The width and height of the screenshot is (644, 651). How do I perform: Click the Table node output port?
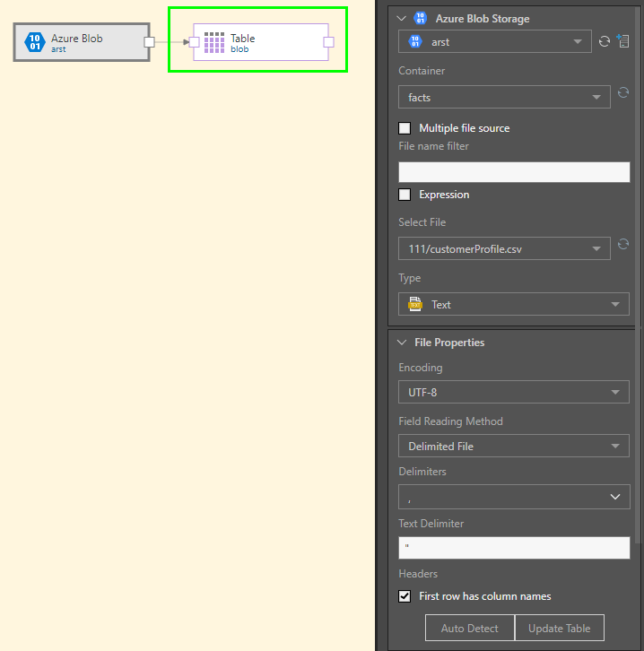[x=328, y=42]
